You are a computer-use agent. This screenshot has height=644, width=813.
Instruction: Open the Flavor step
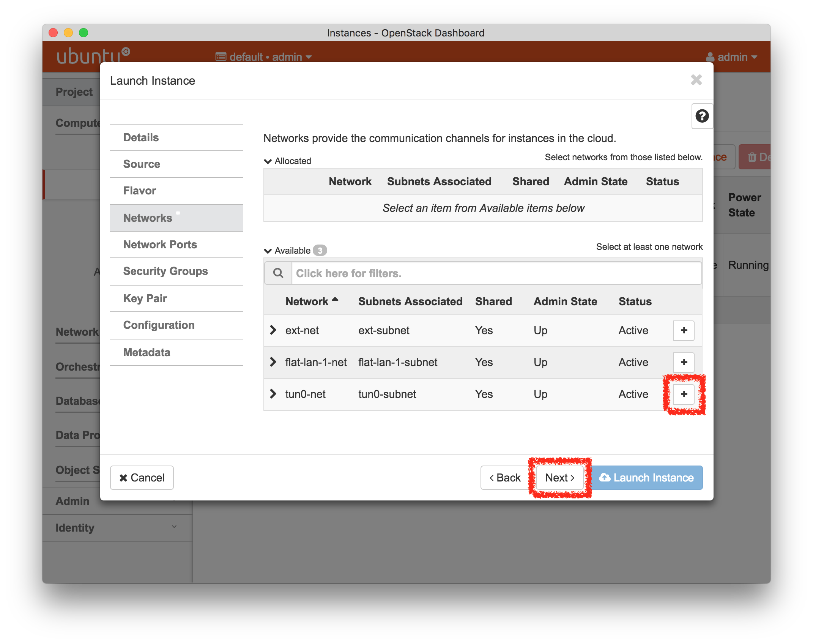pos(176,191)
